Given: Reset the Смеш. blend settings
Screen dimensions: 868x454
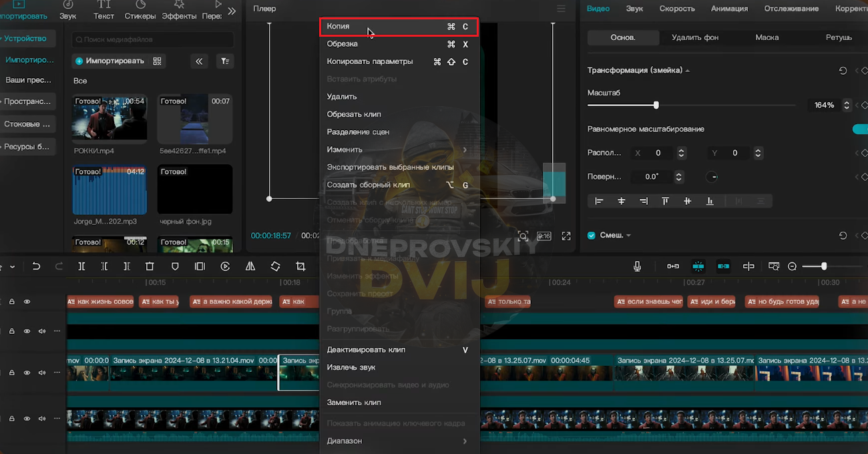Looking at the screenshot, I should click(843, 236).
